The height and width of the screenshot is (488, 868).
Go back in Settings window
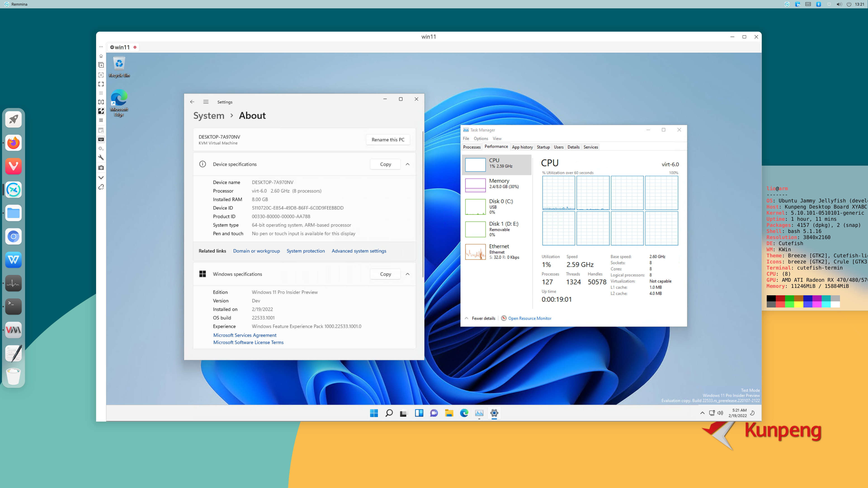[x=192, y=102]
